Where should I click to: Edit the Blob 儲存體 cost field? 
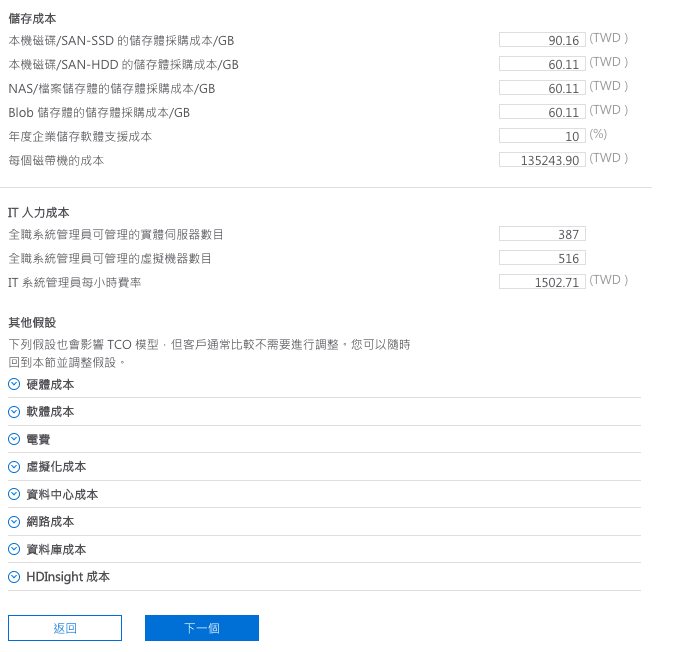tap(542, 112)
